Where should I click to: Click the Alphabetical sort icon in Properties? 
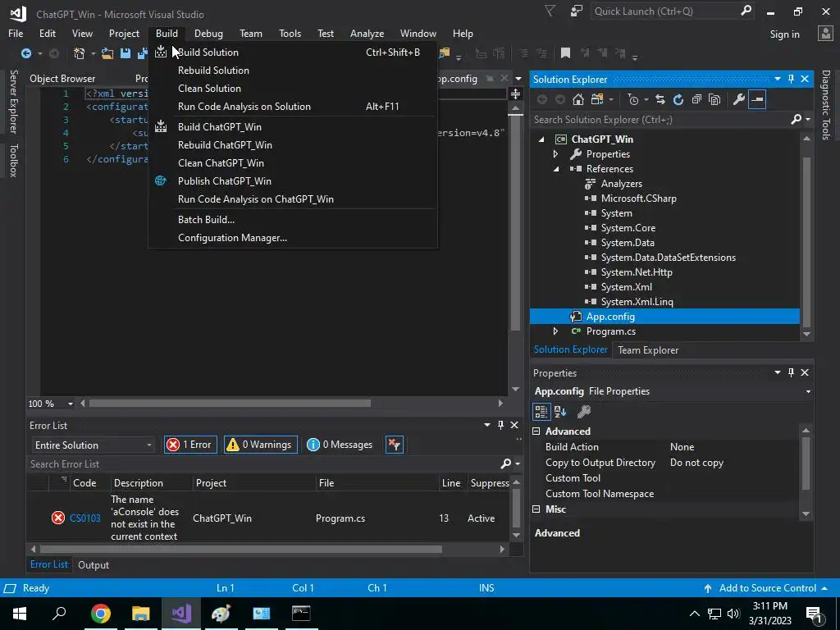[x=560, y=412]
